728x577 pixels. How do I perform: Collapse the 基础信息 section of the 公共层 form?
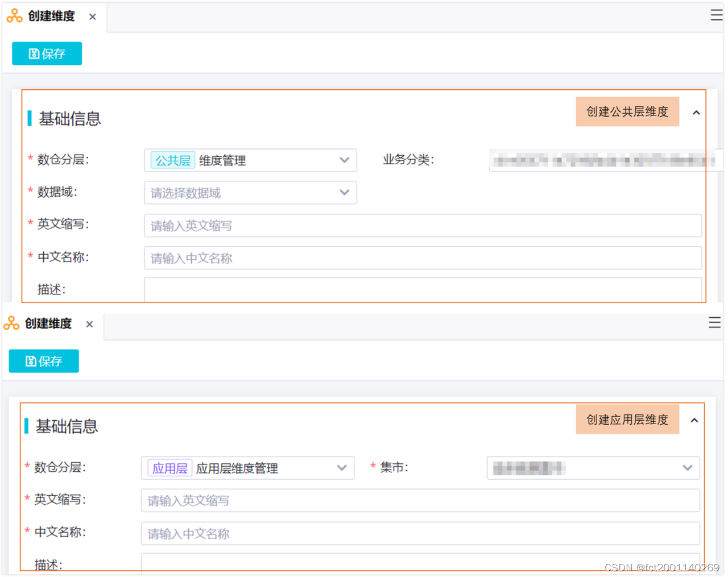click(x=696, y=113)
